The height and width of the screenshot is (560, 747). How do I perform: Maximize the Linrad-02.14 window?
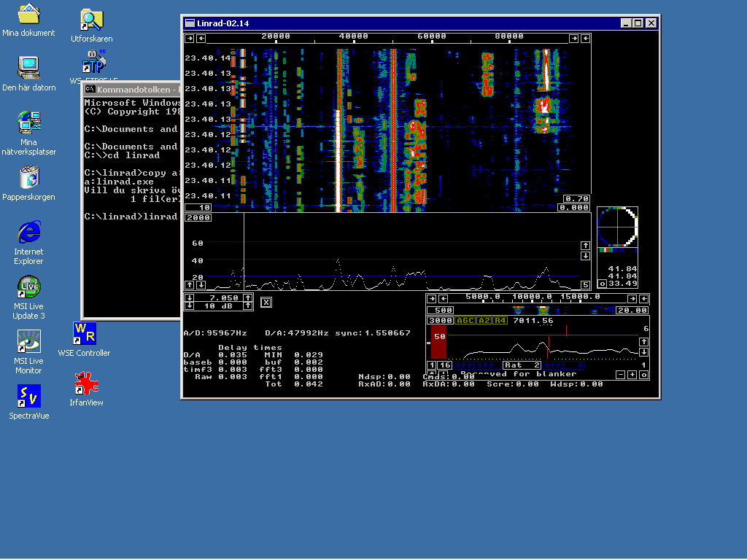coord(638,23)
